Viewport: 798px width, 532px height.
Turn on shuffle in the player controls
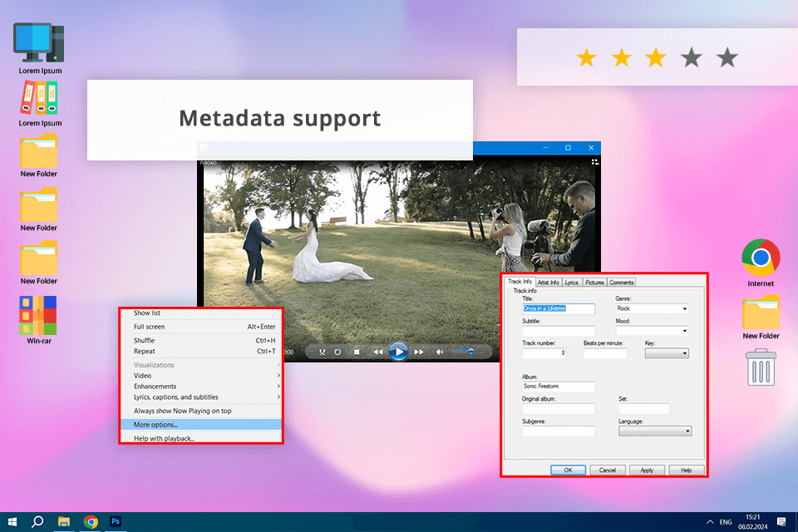pyautogui.click(x=322, y=352)
